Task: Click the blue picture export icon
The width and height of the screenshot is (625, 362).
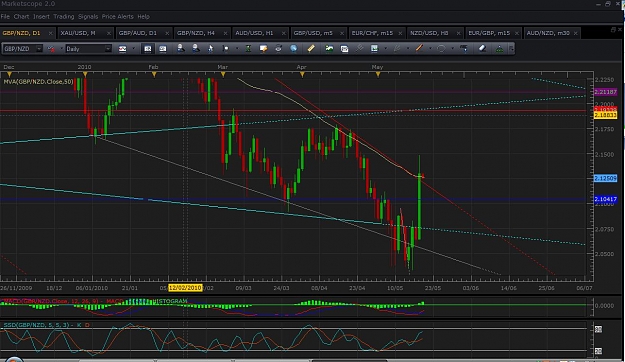Action: pyautogui.click(x=374, y=48)
